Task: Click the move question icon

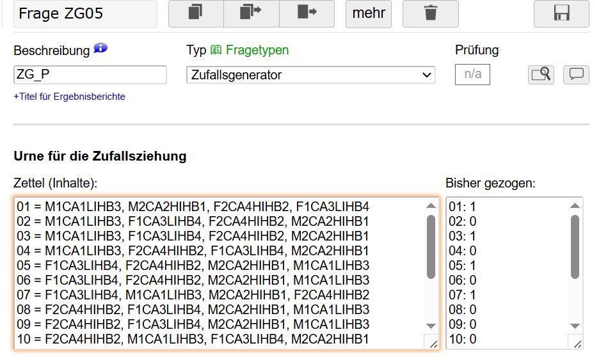Action: pyautogui.click(x=307, y=13)
